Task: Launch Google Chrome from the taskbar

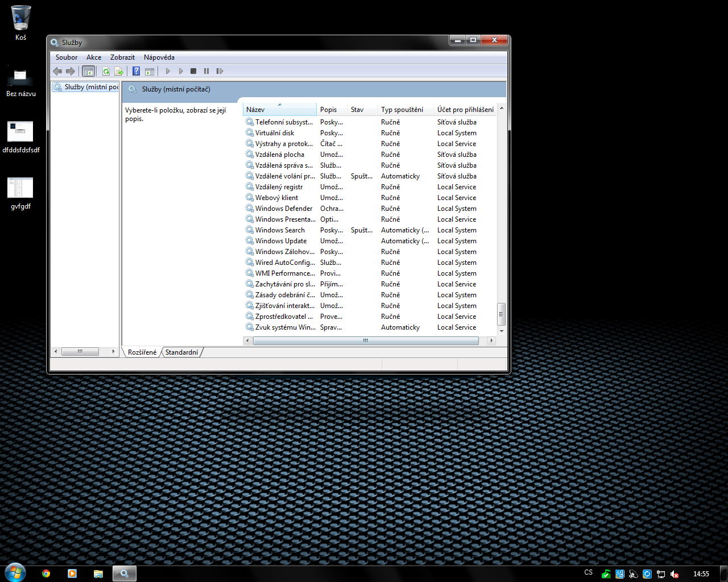Action: [46, 573]
